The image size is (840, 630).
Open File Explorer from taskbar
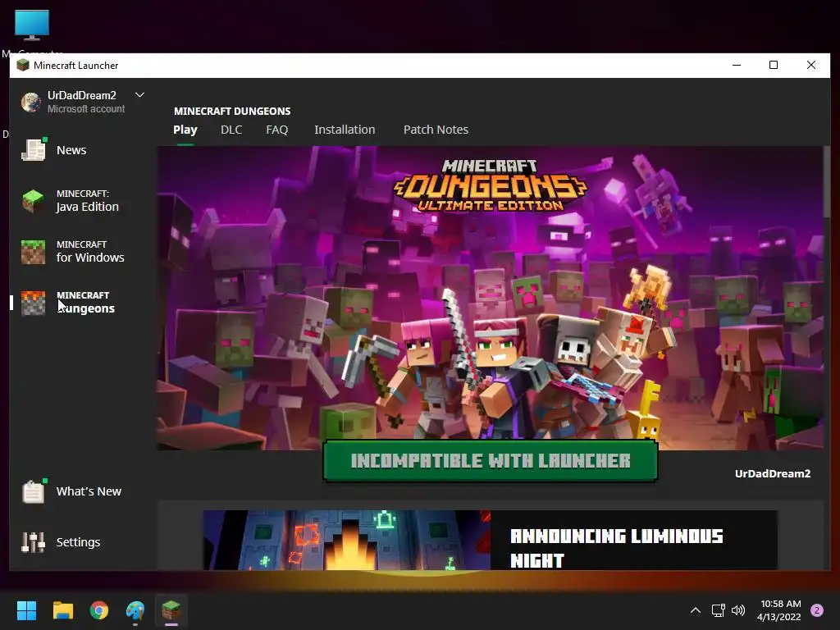(62, 610)
